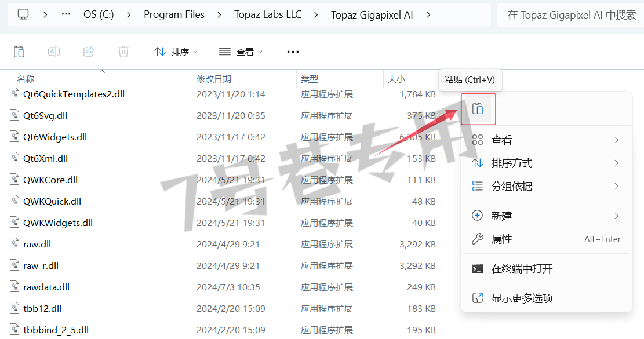Screen dimensions: 644x339
Task: Click the file icon of QWKWidgets.dll
Action: click(15, 223)
